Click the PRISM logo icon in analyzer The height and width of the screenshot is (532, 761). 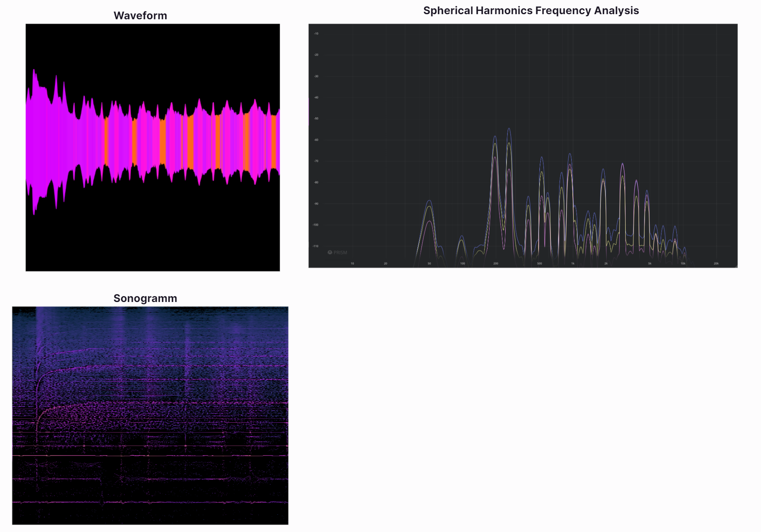pyautogui.click(x=330, y=252)
